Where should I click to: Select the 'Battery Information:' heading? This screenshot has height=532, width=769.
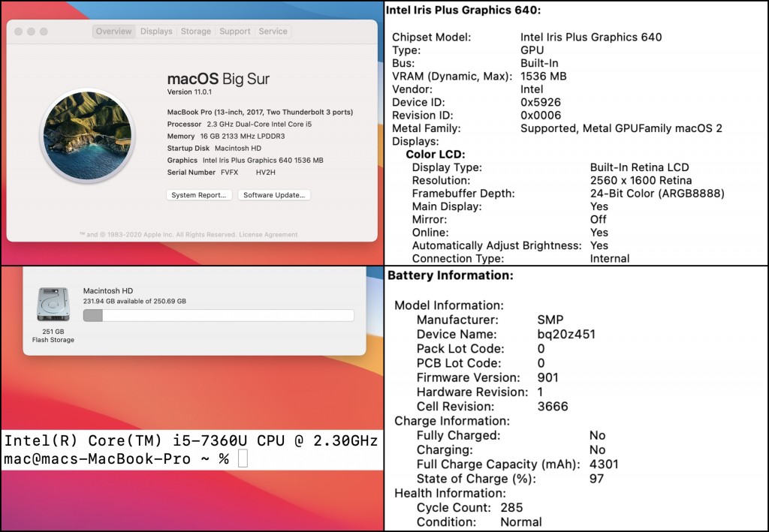click(x=451, y=275)
